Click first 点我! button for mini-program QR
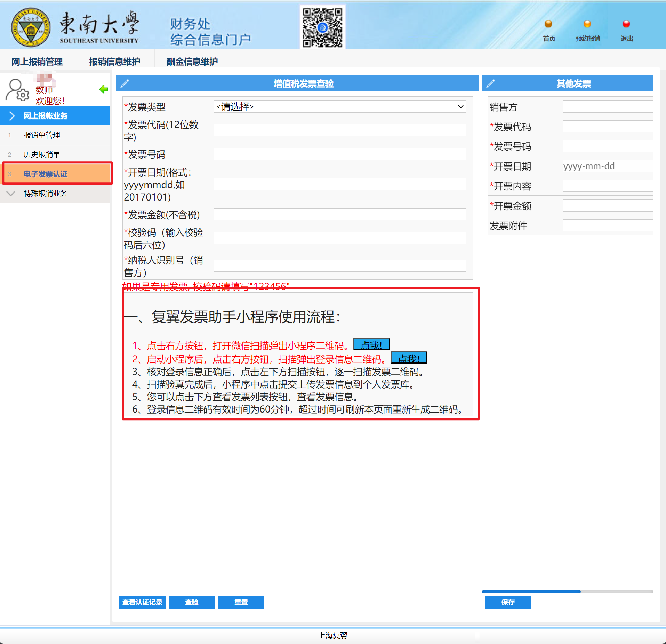The image size is (666, 644). click(x=371, y=344)
